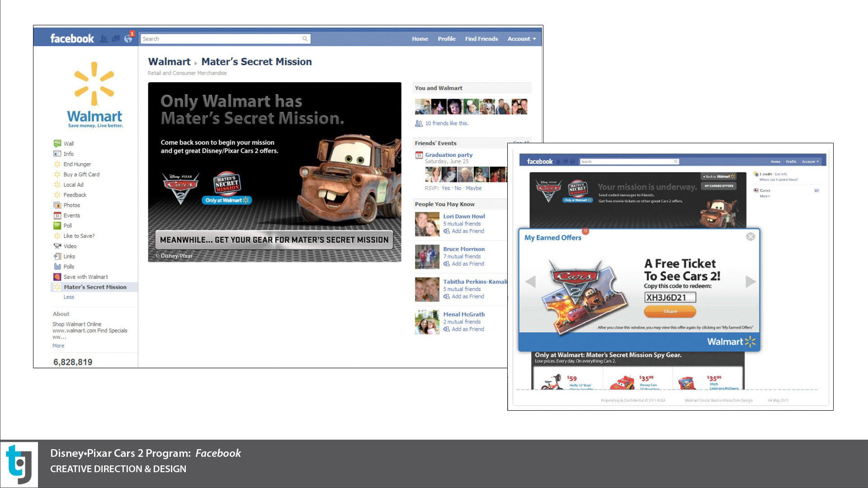Click the Poll icon in sidebar
This screenshot has width=868, height=488.
click(x=57, y=226)
